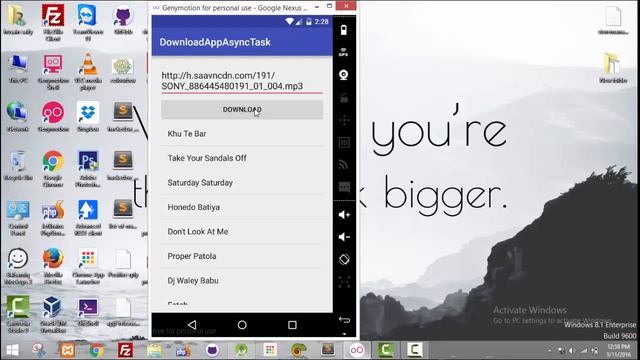The image size is (640, 360).
Task: Open TeamViewer desktop shortcut
Action: tap(88, 22)
